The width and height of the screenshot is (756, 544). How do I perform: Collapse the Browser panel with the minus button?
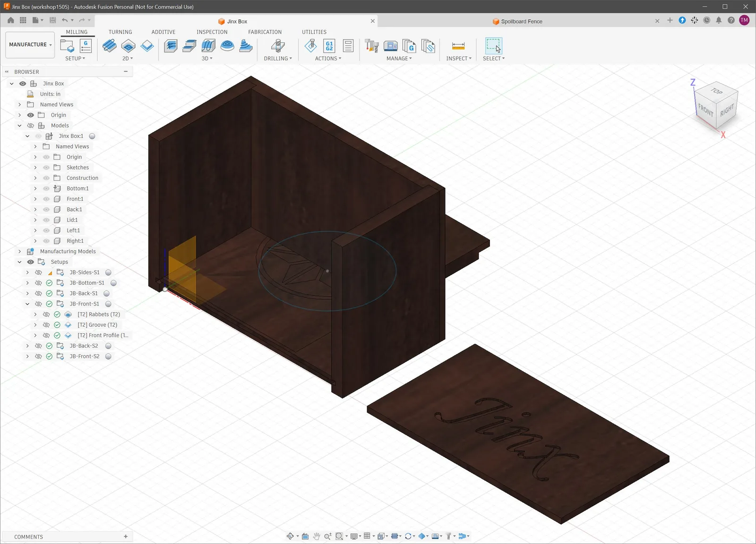126,72
